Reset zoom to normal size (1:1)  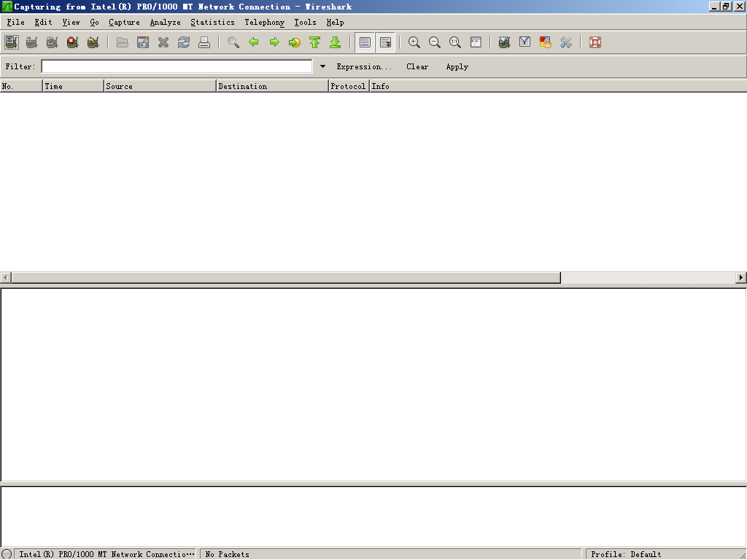click(455, 42)
